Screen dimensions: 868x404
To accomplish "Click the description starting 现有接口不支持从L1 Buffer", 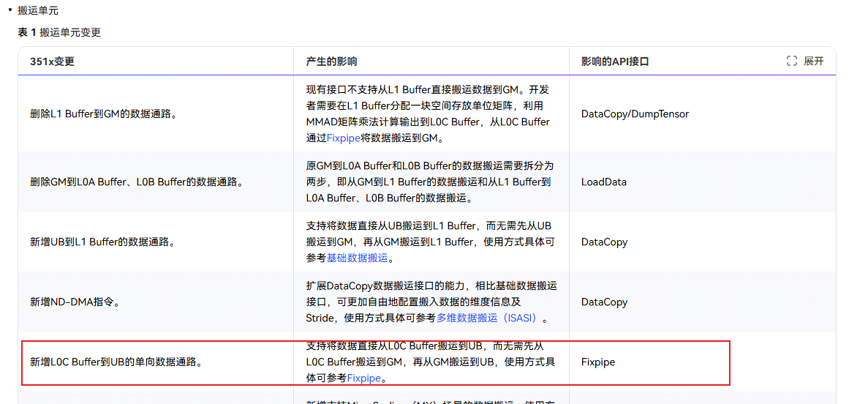I will click(431, 114).
